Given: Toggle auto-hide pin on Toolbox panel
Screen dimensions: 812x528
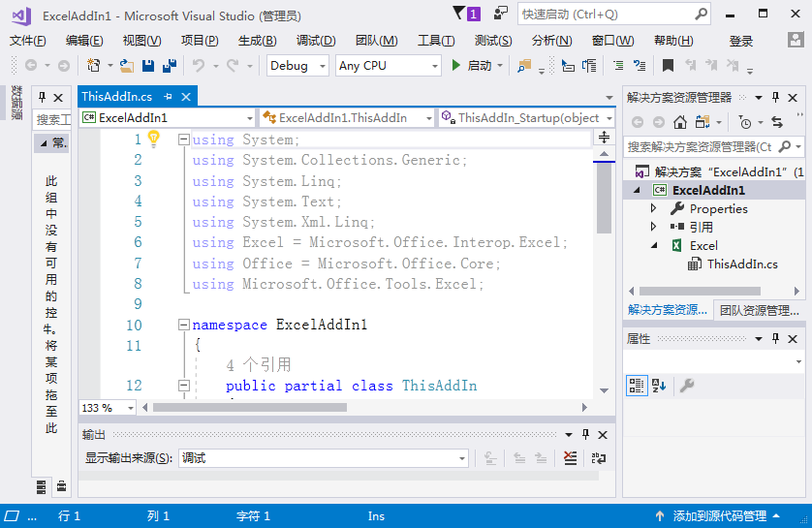Looking at the screenshot, I should [42, 97].
